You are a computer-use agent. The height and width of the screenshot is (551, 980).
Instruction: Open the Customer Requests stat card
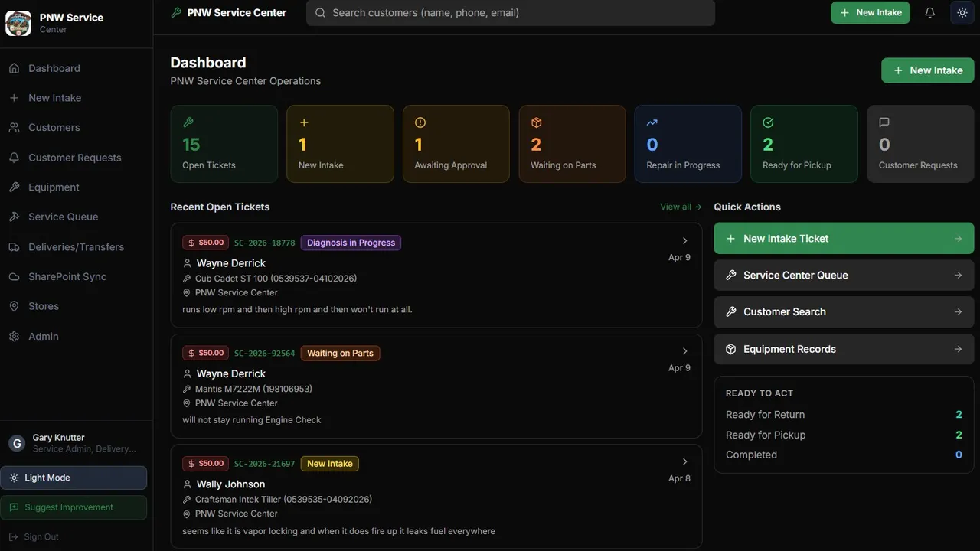[x=920, y=144]
